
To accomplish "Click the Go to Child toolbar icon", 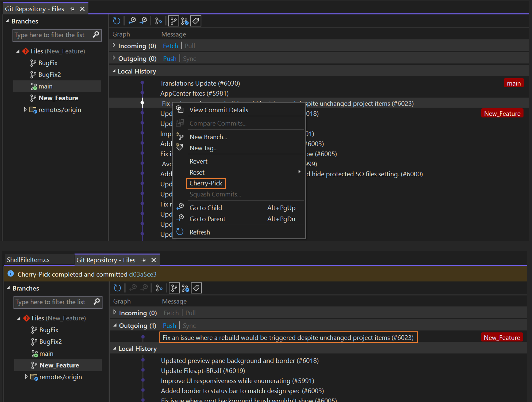I will click(x=132, y=21).
